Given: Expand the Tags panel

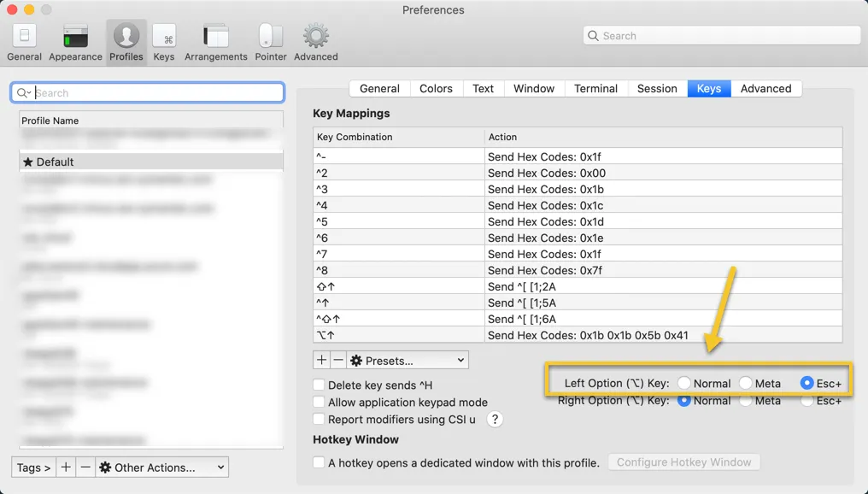Looking at the screenshot, I should [x=33, y=468].
